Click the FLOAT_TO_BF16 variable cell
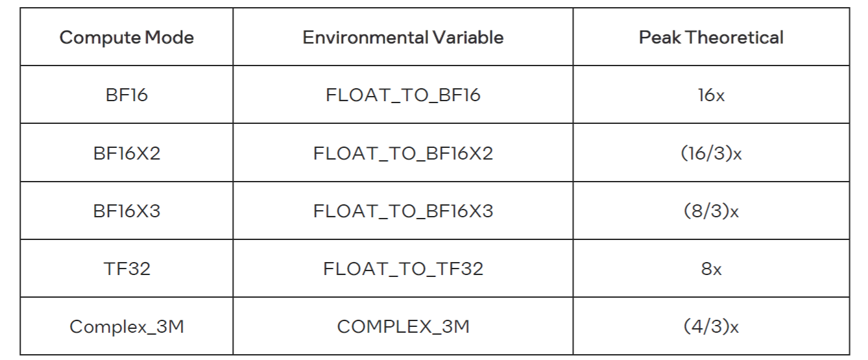868x360 pixels. [x=403, y=95]
